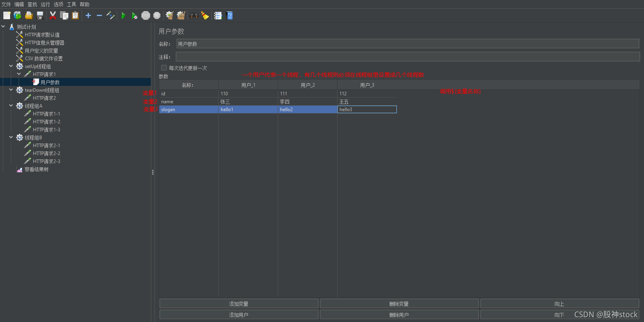The image size is (644, 322).
Task: Select 用户定义的变量 in the tree
Action: click(41, 51)
